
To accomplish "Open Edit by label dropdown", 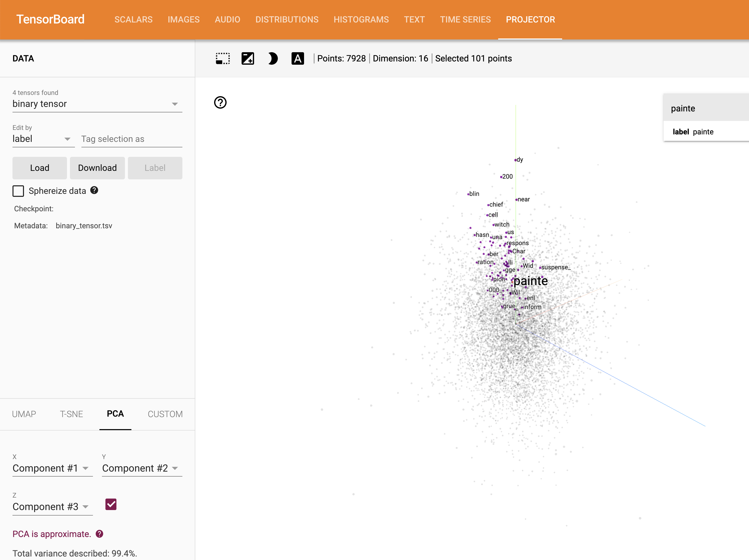I will 43,139.
